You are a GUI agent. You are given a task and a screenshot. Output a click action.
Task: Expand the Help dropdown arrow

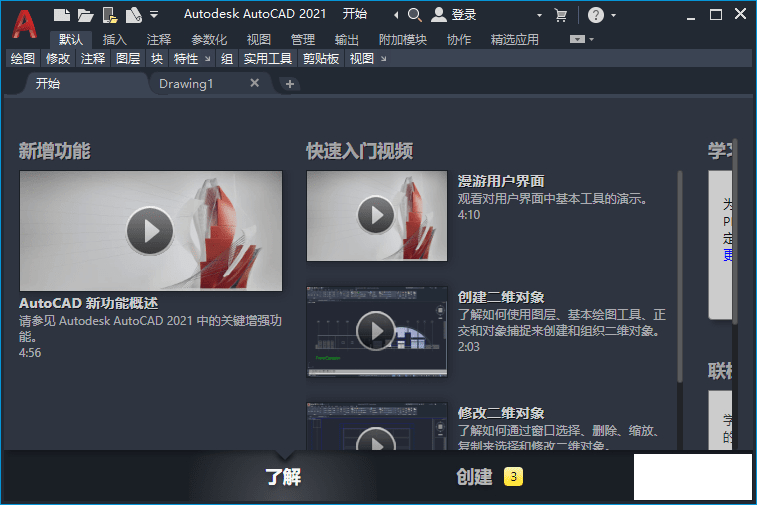point(614,15)
